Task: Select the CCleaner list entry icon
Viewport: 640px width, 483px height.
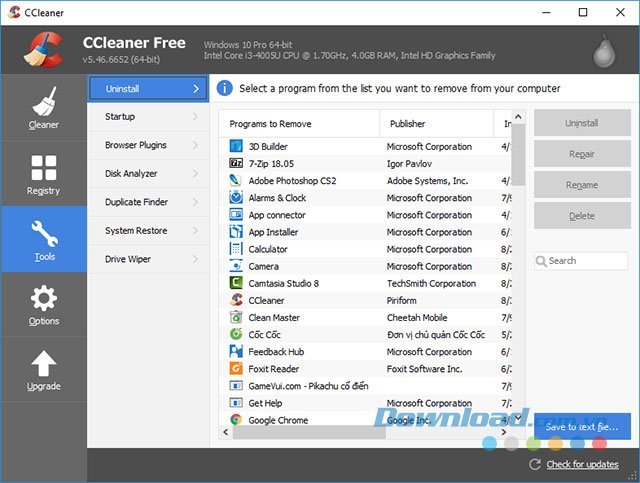Action: tap(236, 300)
